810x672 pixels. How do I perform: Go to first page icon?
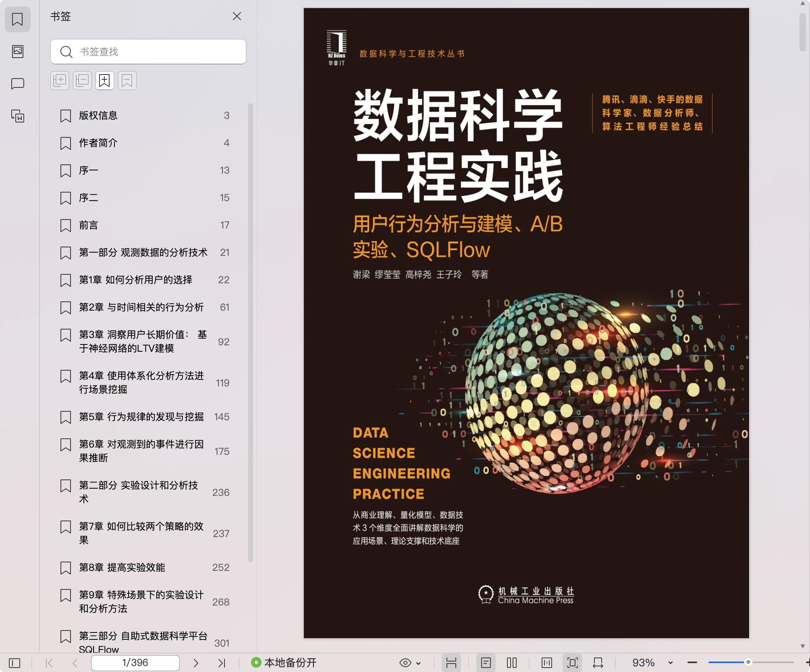click(x=49, y=663)
